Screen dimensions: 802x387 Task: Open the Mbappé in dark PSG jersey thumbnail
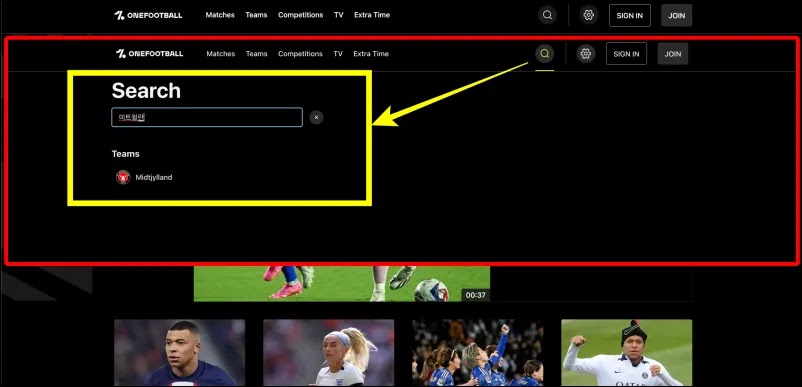(x=180, y=352)
